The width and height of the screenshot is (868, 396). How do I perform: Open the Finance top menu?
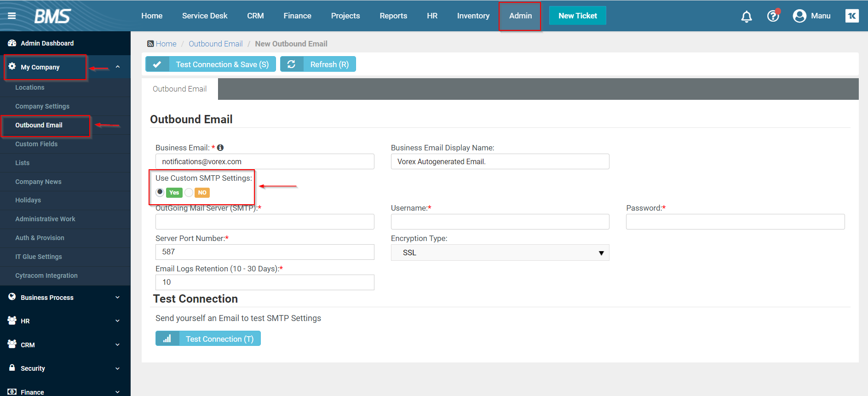click(297, 16)
